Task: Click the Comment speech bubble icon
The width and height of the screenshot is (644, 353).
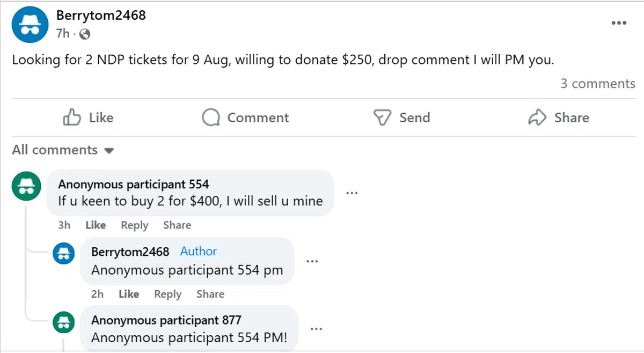Action: (x=211, y=117)
